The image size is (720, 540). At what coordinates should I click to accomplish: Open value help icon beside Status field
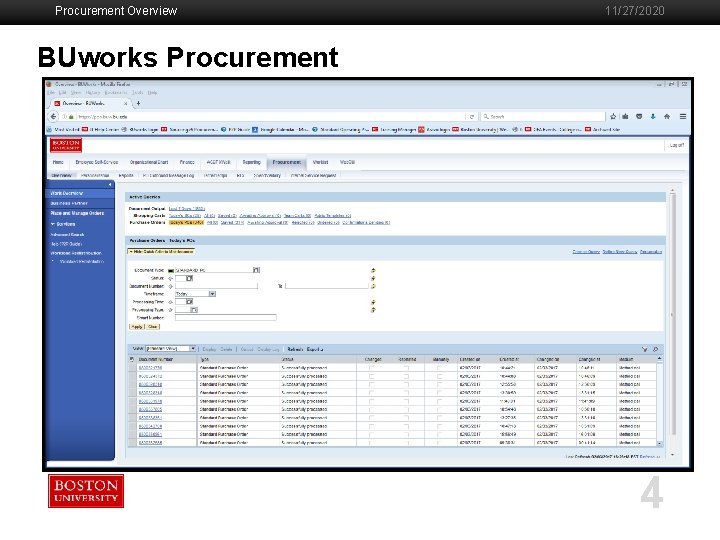click(189, 278)
